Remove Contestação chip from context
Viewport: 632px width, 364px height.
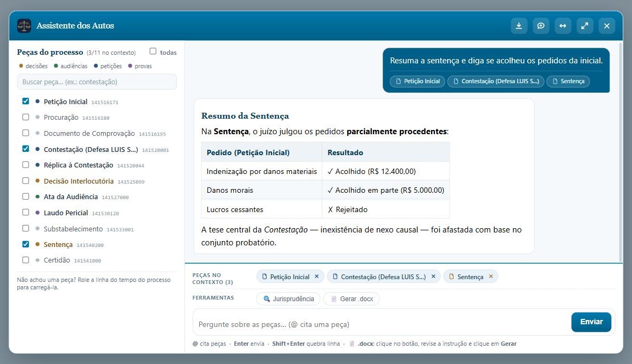pos(433,276)
